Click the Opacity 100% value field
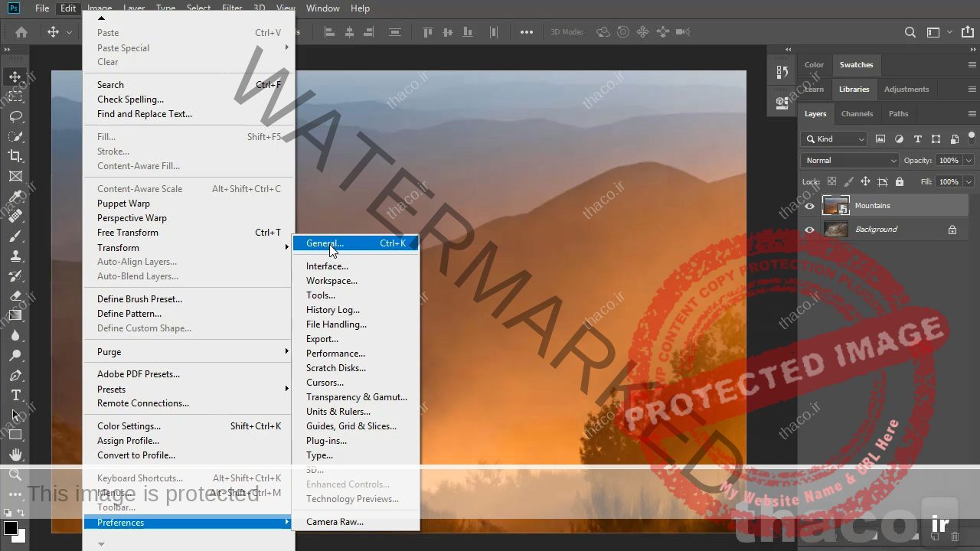 [948, 161]
